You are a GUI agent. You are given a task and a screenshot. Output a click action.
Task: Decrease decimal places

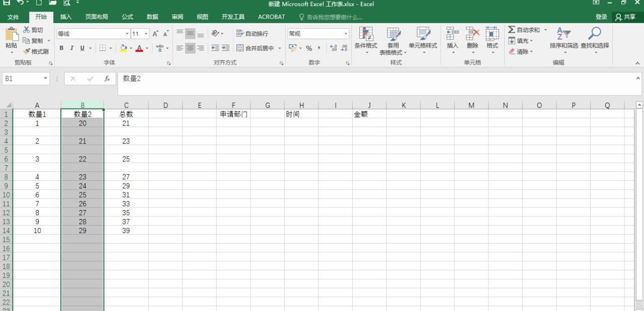(x=344, y=48)
